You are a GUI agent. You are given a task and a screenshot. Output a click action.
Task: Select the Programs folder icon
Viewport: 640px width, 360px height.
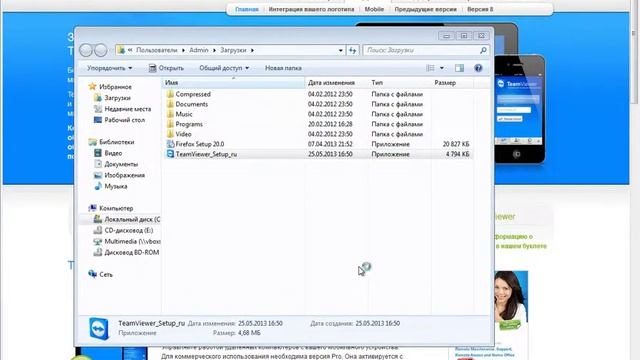click(170, 124)
